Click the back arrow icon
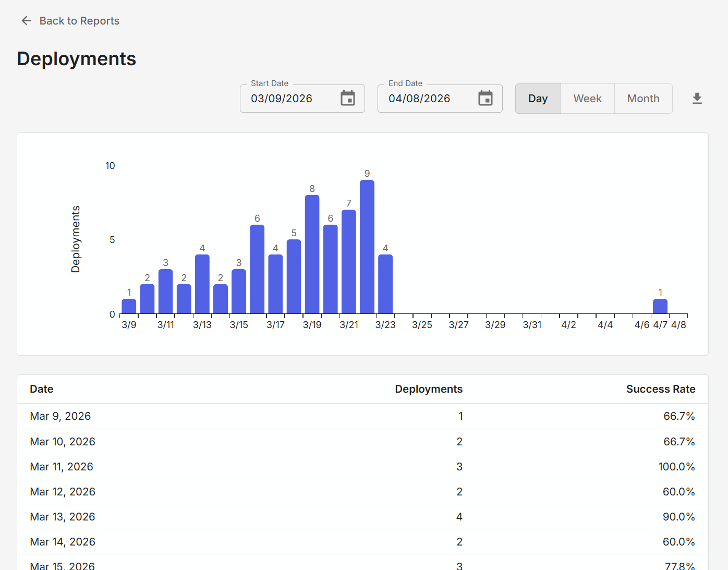This screenshot has width=728, height=570. tap(26, 21)
